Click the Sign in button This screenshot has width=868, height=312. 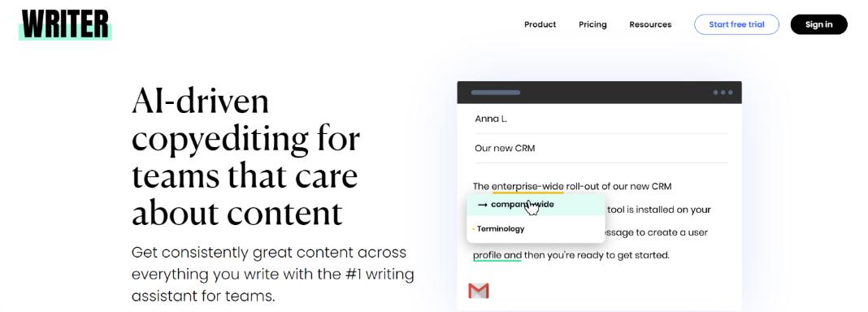(x=818, y=24)
